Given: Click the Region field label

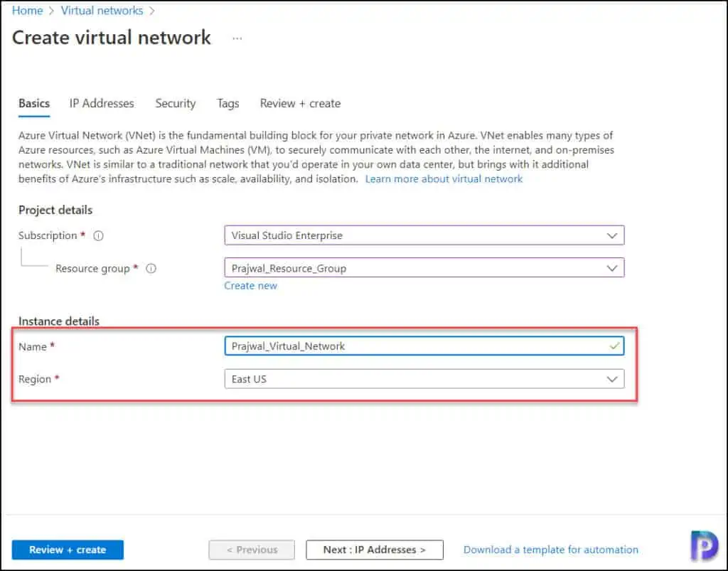Looking at the screenshot, I should tap(35, 379).
